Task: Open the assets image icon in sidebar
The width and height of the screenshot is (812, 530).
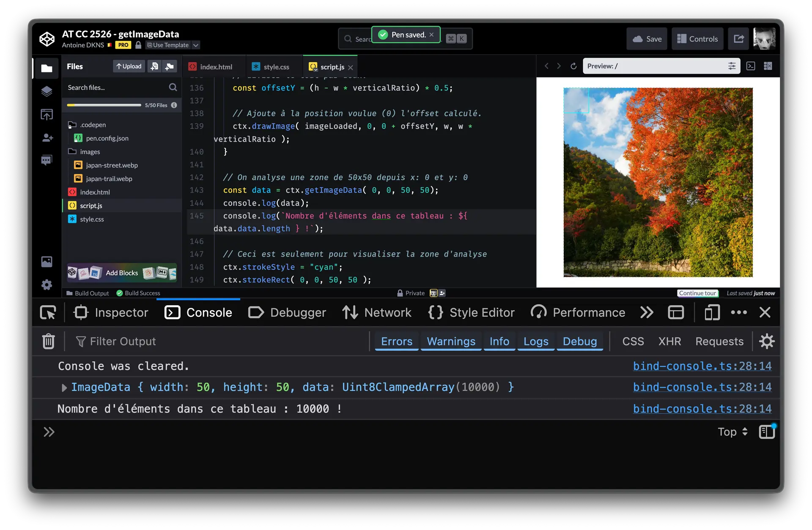Action: point(47,262)
